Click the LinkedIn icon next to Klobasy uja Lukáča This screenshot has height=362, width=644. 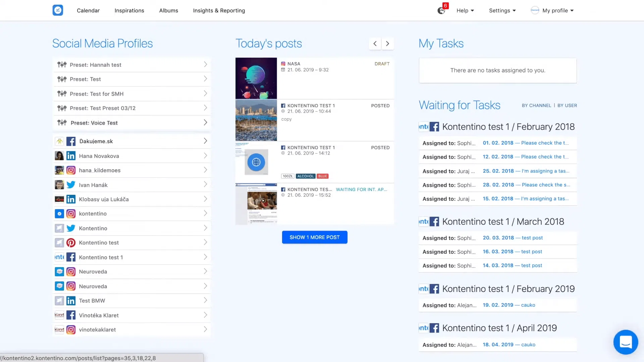click(x=71, y=199)
